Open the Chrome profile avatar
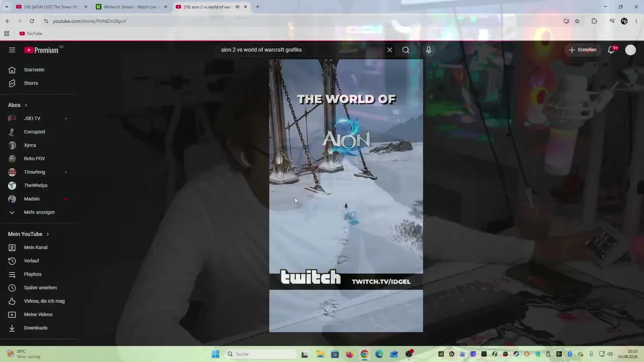The height and width of the screenshot is (362, 644). point(624,21)
